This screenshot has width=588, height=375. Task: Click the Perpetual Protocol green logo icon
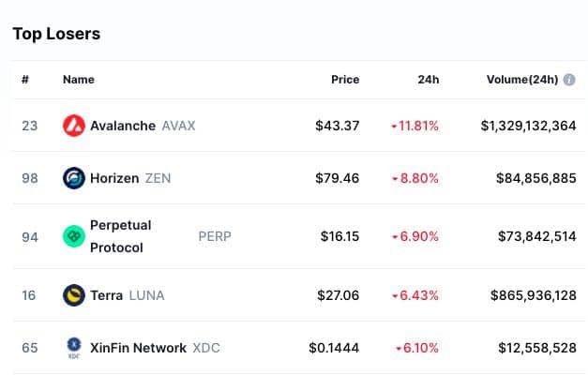coord(74,236)
